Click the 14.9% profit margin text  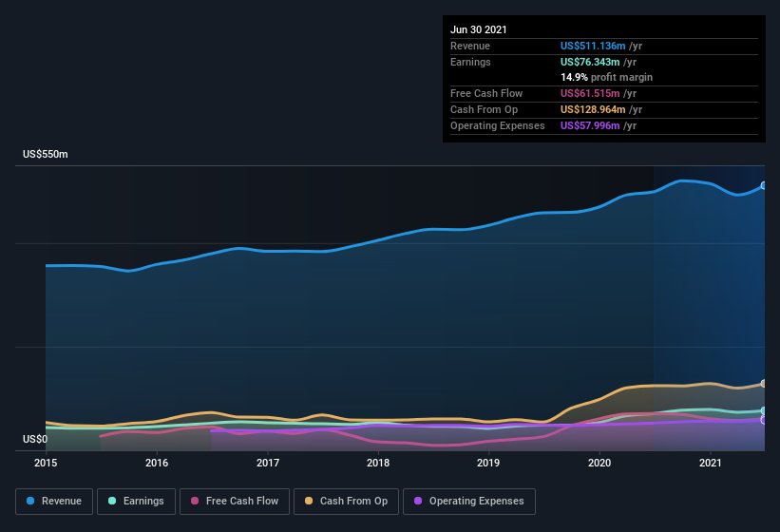coord(606,78)
